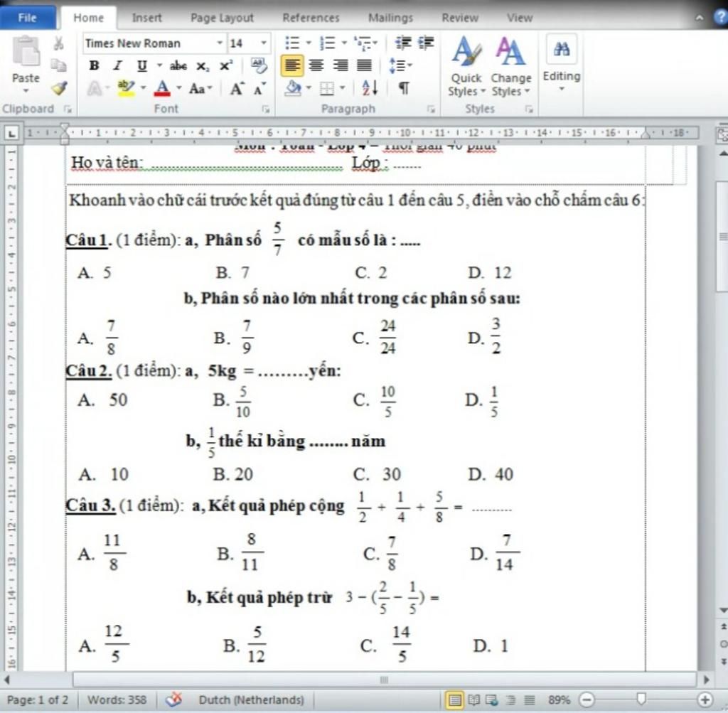This screenshot has width=728, height=713.
Task: Open Line Spacing options
Action: pyautogui.click(x=400, y=65)
